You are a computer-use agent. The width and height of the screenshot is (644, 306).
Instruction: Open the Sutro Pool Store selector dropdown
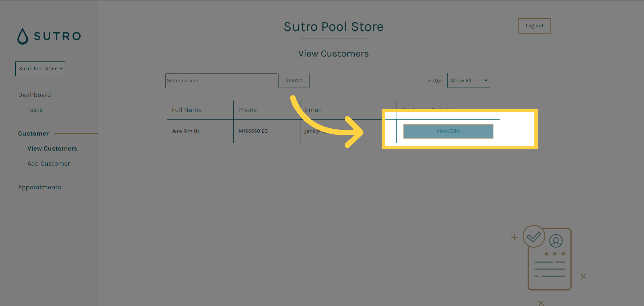click(x=40, y=68)
